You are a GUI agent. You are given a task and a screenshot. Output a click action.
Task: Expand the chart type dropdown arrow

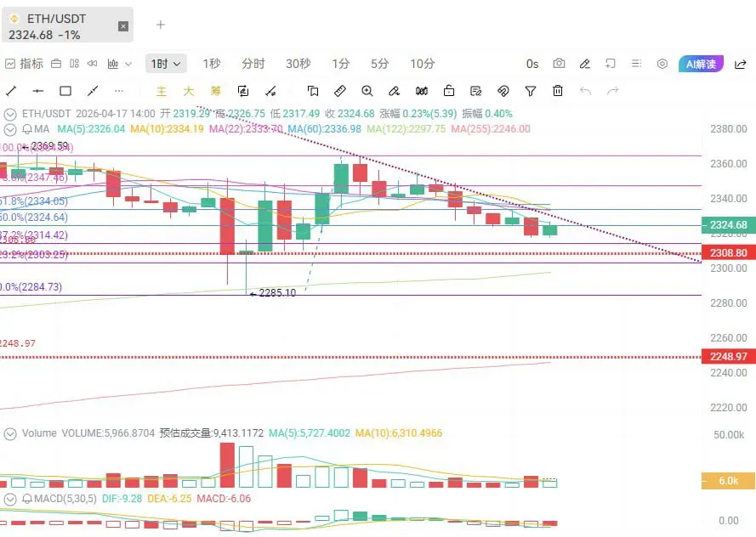(x=128, y=64)
